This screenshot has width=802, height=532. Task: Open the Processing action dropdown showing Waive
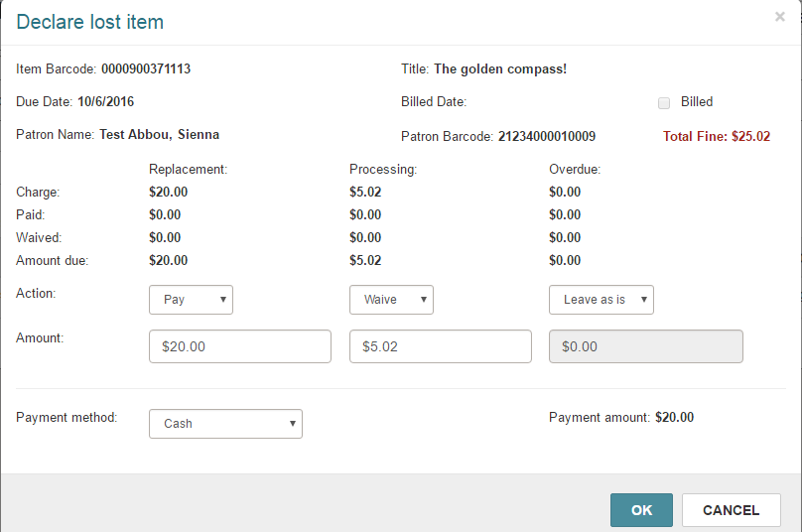[x=391, y=300]
